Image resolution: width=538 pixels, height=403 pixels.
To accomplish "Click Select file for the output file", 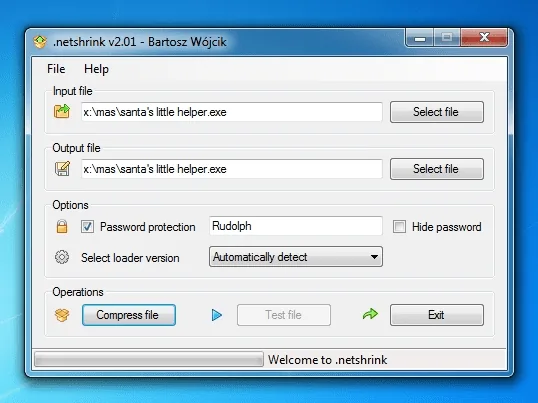I will pos(437,169).
